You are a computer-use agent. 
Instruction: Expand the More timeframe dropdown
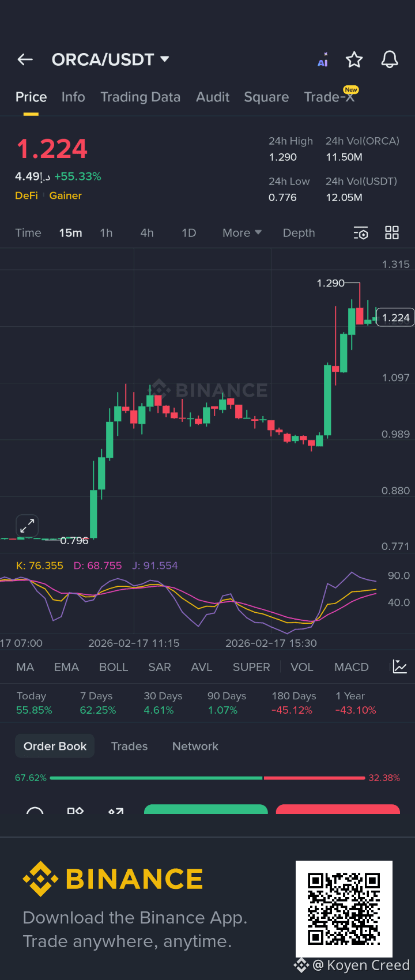click(242, 233)
